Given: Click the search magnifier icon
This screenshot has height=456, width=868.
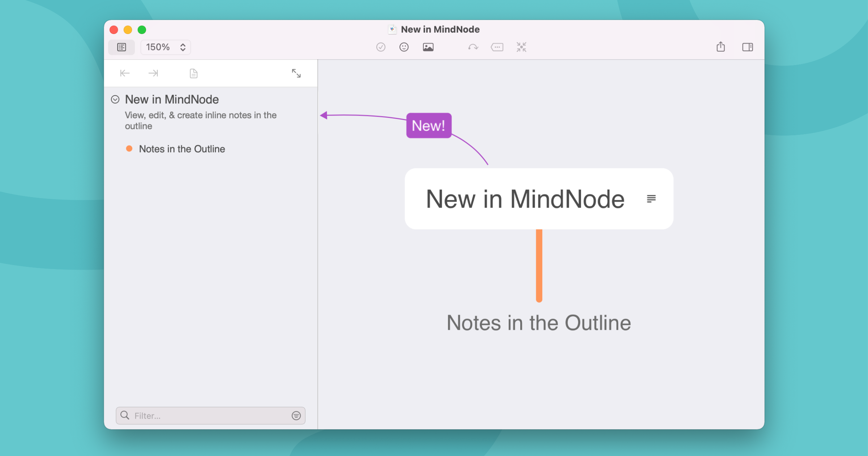Looking at the screenshot, I should (125, 415).
